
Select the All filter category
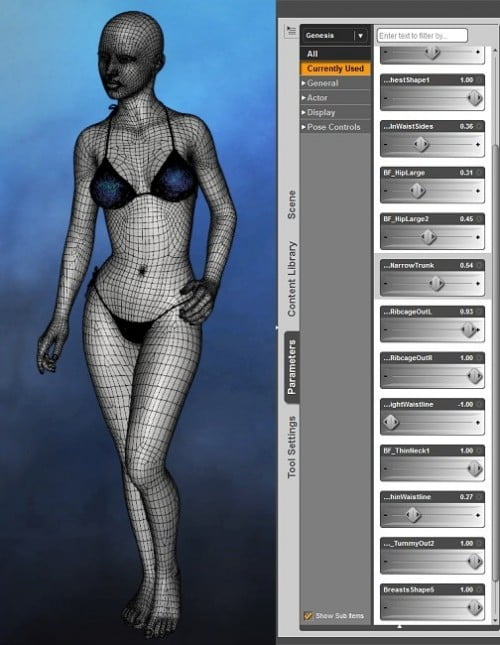pyautogui.click(x=336, y=54)
